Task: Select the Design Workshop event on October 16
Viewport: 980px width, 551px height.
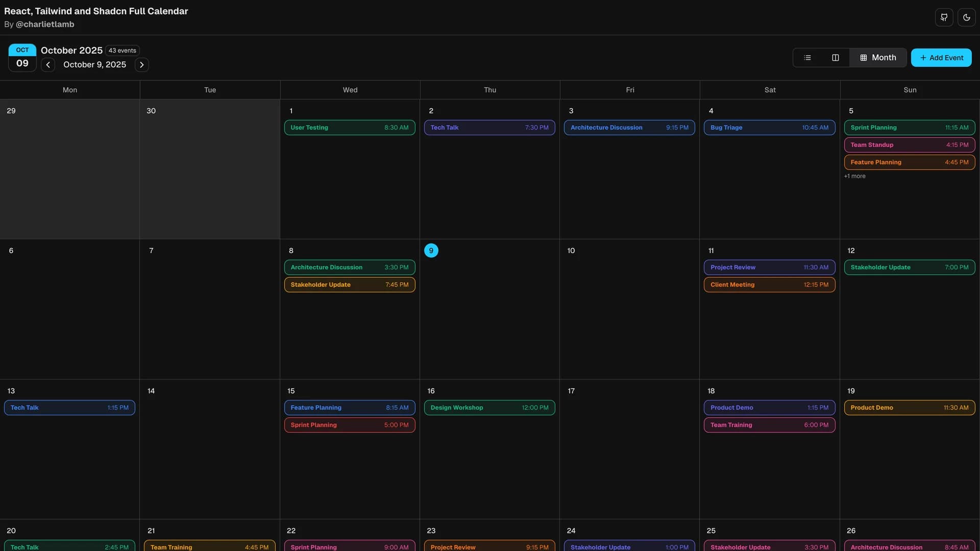Action: point(489,408)
